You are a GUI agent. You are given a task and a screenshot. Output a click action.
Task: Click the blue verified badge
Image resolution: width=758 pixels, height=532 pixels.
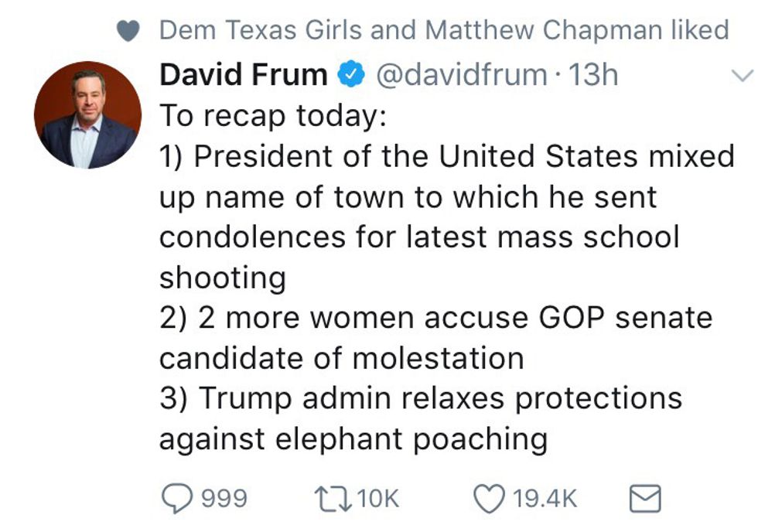point(351,75)
